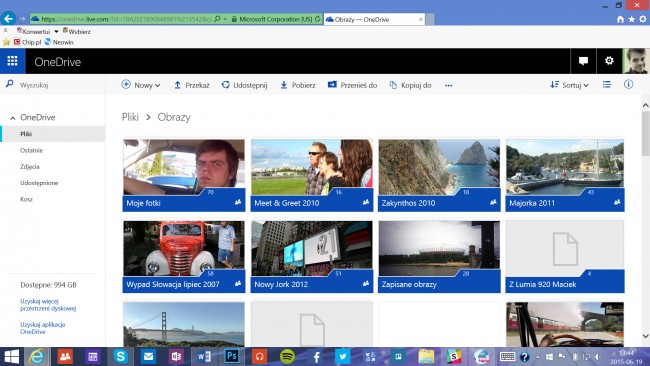Show the details info pane
This screenshot has width=650, height=366.
point(628,85)
